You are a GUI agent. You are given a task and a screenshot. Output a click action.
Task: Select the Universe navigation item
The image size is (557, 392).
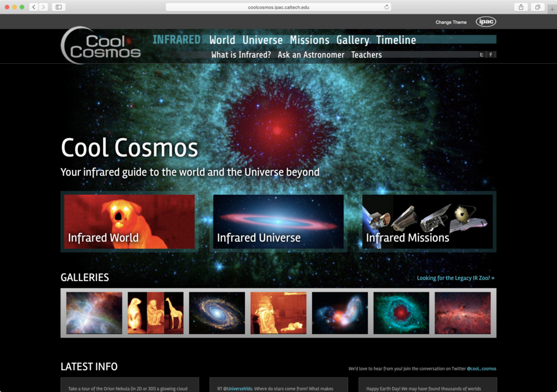[262, 40]
